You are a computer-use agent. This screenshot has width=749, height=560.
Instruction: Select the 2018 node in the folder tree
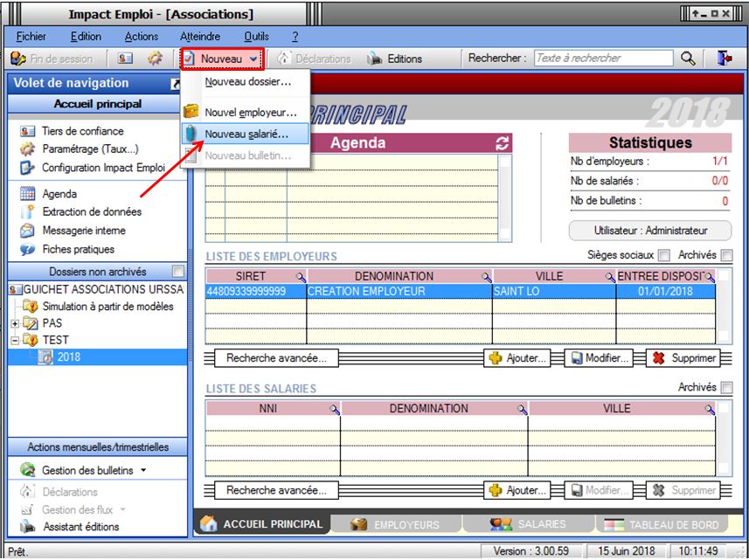(69, 357)
